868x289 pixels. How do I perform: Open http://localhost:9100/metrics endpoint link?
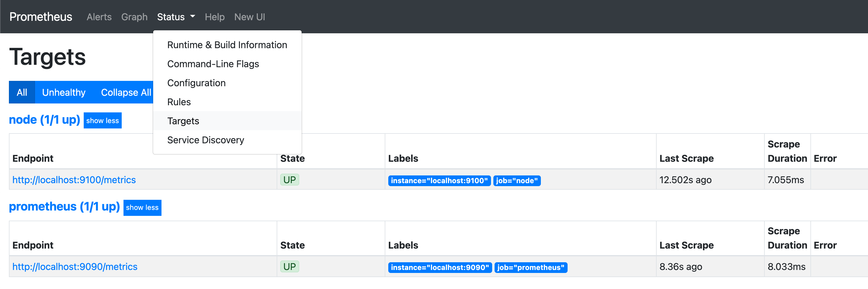(x=74, y=180)
